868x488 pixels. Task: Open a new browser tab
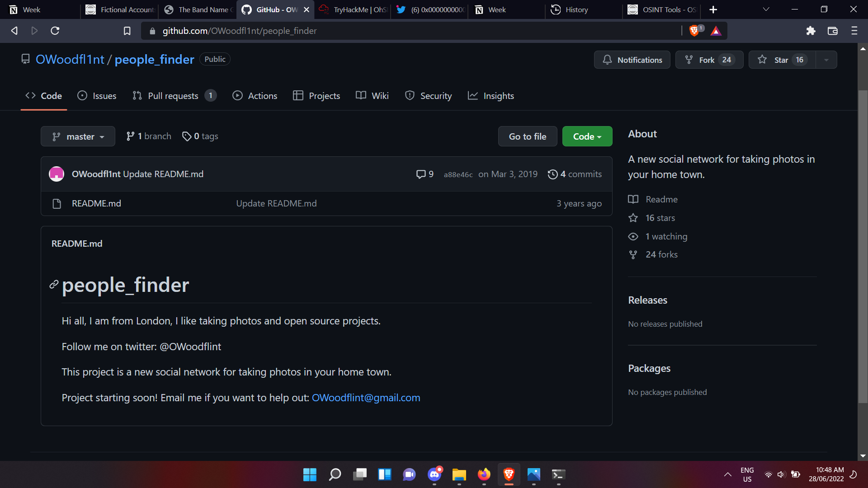tap(713, 9)
